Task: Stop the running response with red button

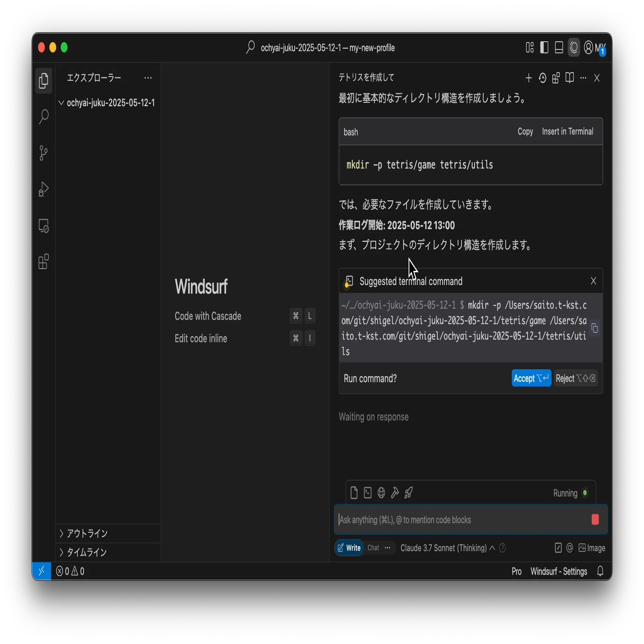Action: [595, 519]
